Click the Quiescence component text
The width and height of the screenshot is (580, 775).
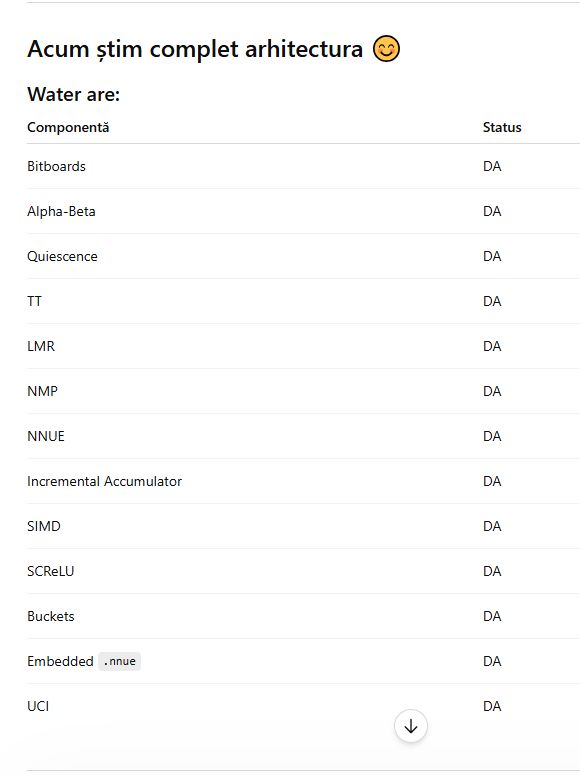62,257
